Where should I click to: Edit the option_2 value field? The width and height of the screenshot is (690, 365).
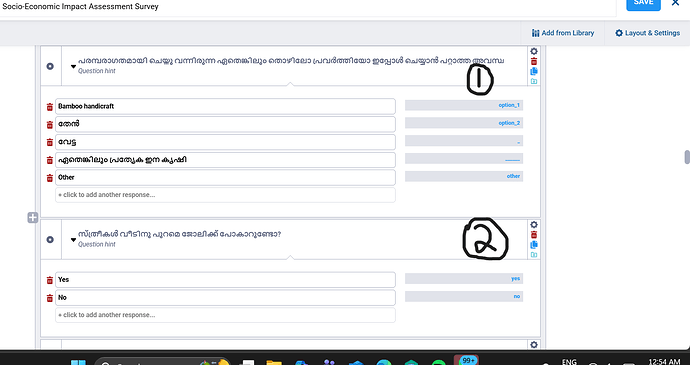coord(464,123)
